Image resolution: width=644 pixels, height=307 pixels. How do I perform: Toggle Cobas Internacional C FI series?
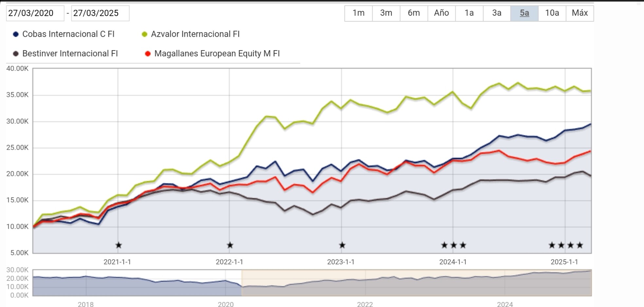(x=64, y=34)
